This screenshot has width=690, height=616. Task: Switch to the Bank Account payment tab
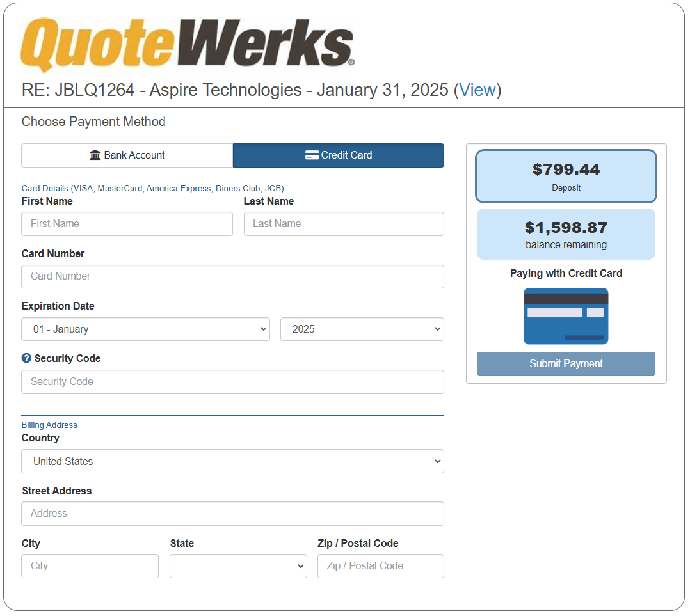[x=127, y=155]
